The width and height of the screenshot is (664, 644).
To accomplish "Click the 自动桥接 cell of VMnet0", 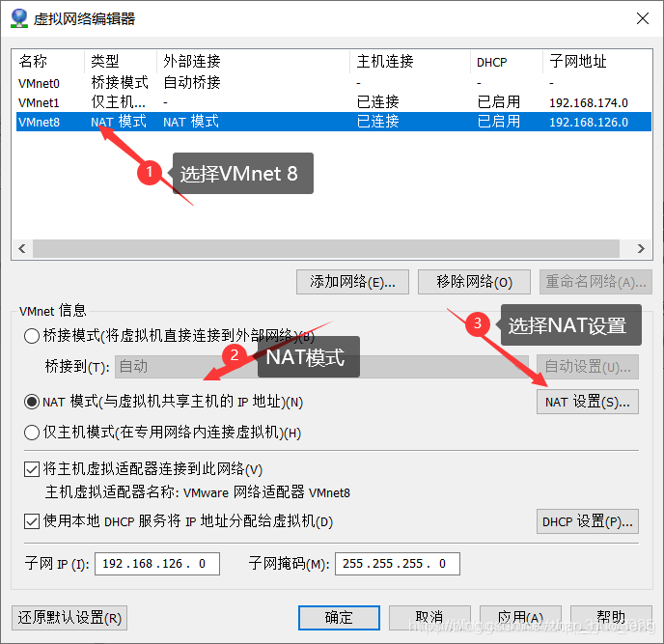I will point(192,83).
